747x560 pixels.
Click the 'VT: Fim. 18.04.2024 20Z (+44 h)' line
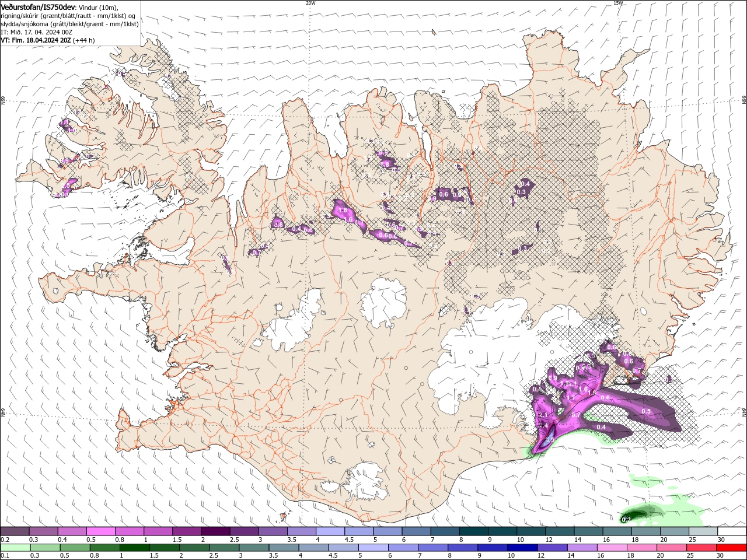48,40
